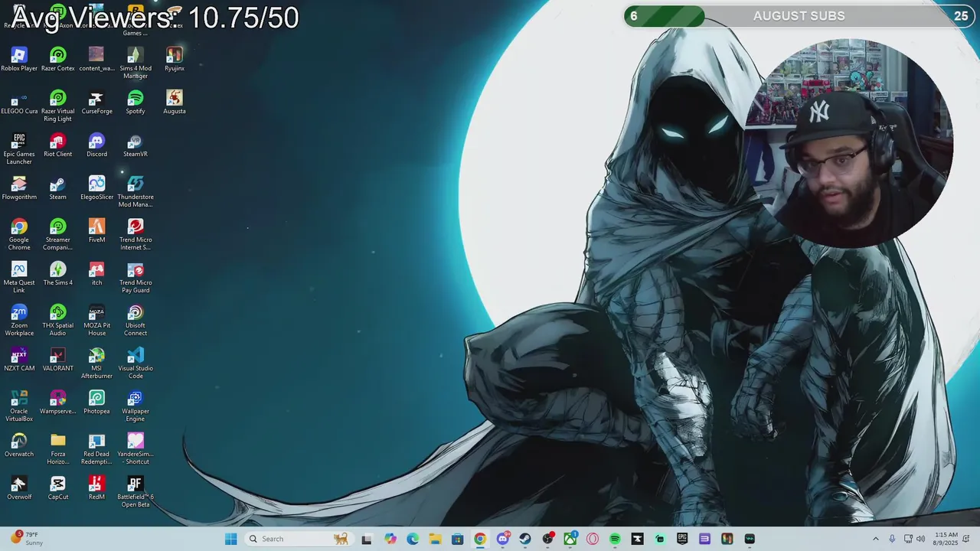Switch to Chrome on the taskbar
The width and height of the screenshot is (980, 551).
(x=479, y=539)
